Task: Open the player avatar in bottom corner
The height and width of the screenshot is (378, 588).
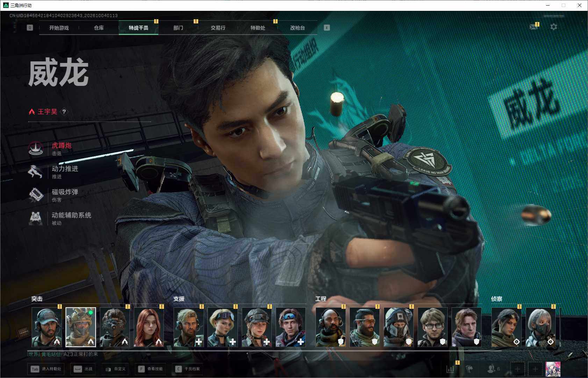Action: (x=553, y=369)
